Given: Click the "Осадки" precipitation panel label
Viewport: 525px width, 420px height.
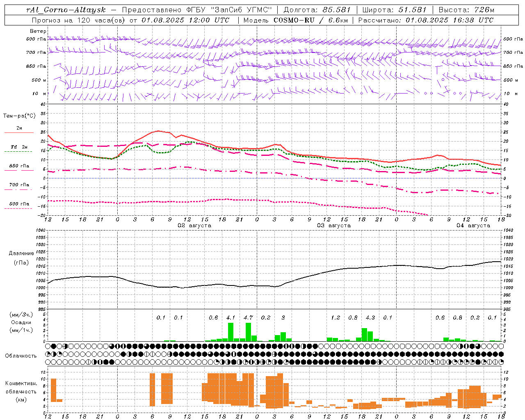Looking at the screenshot, I should pyautogui.click(x=21, y=322).
